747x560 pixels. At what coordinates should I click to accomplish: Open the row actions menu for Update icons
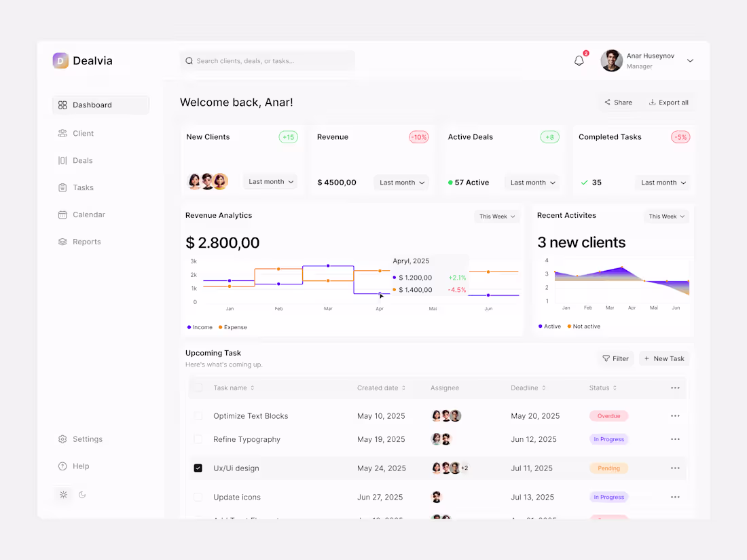[x=675, y=497]
